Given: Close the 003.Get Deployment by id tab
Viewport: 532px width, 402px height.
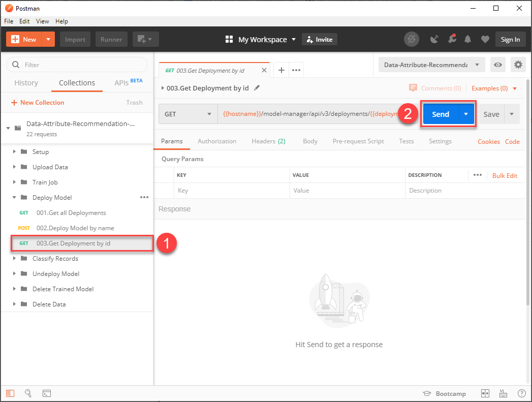Looking at the screenshot, I should point(264,70).
